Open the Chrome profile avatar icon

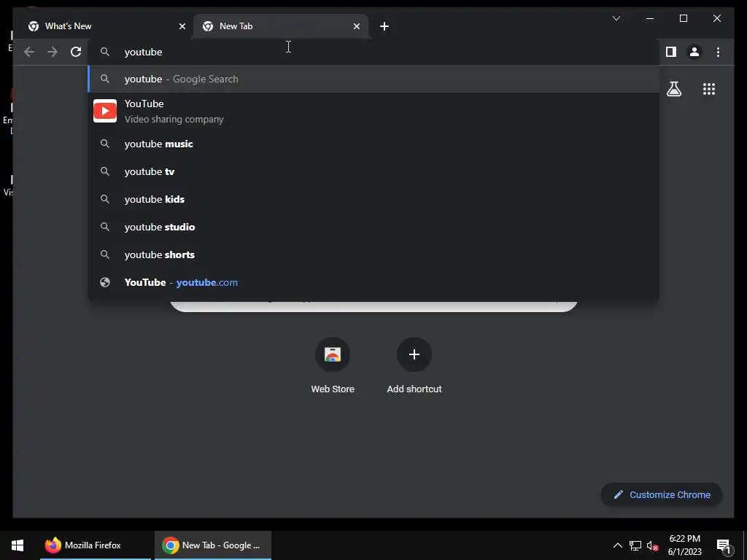coord(694,52)
